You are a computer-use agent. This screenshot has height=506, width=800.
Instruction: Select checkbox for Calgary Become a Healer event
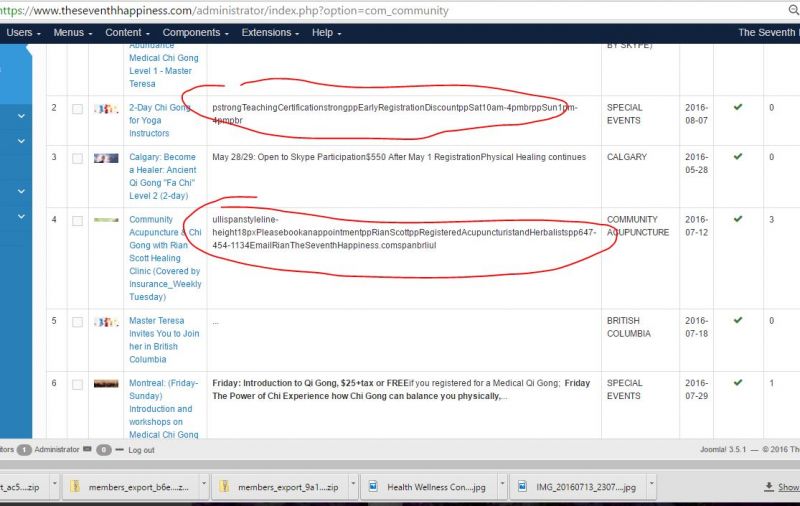[x=77, y=159]
